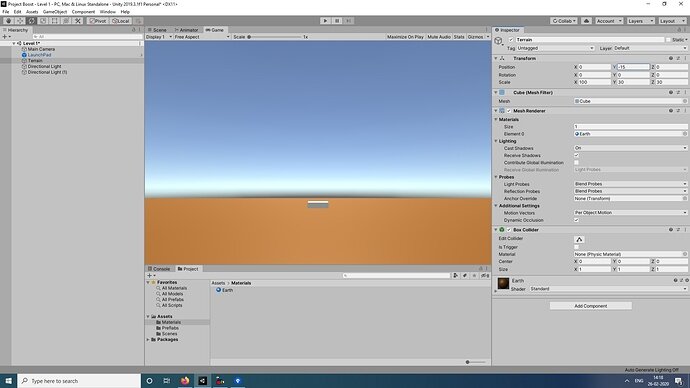Image resolution: width=690 pixels, height=388 pixels.
Task: Open Transform component preset icon
Action: (x=678, y=58)
